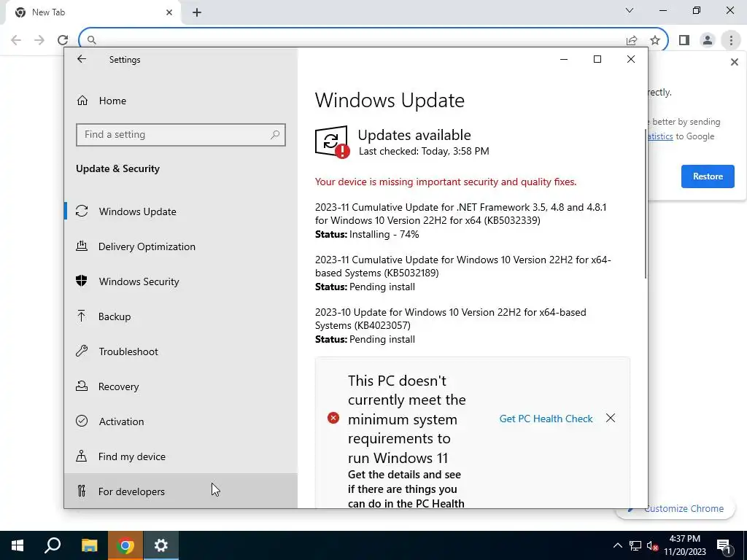Click the Get PC Health Check link

click(x=546, y=419)
